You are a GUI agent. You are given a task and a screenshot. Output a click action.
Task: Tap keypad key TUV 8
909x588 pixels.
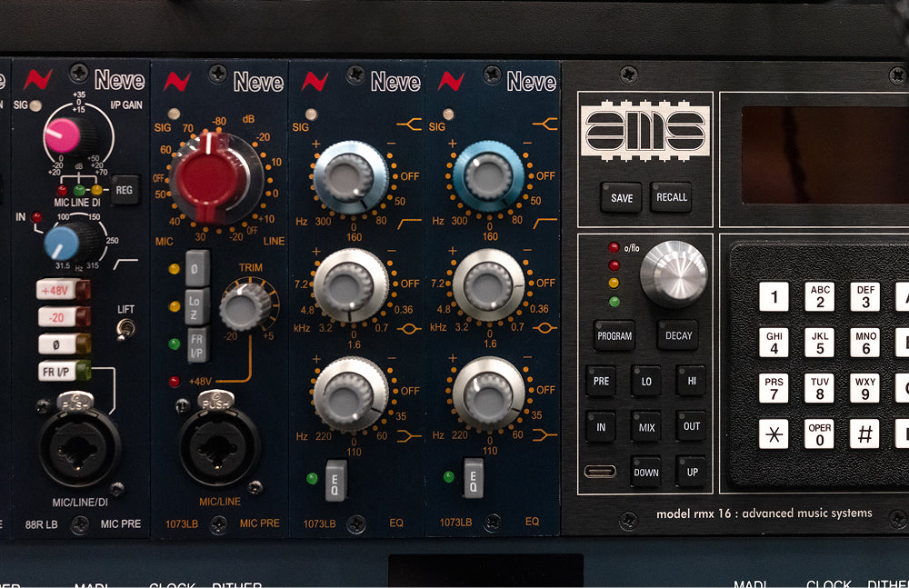pos(820,388)
